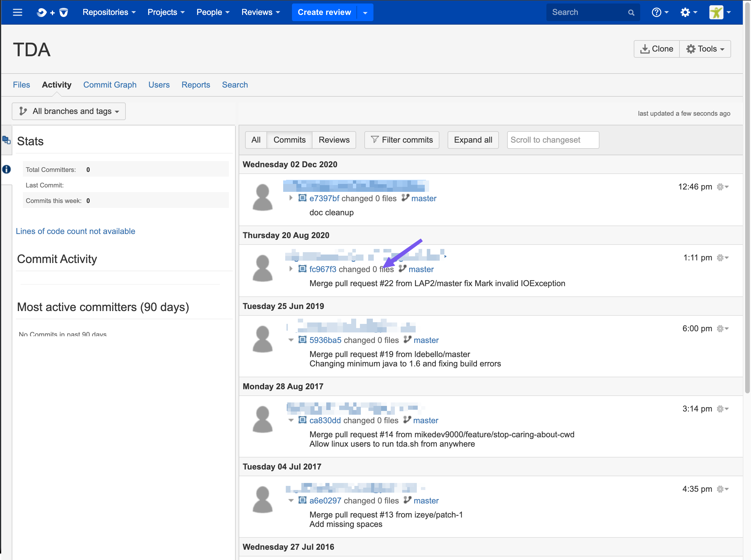Expand the e7397bf commit details
The image size is (751, 560).
(291, 198)
